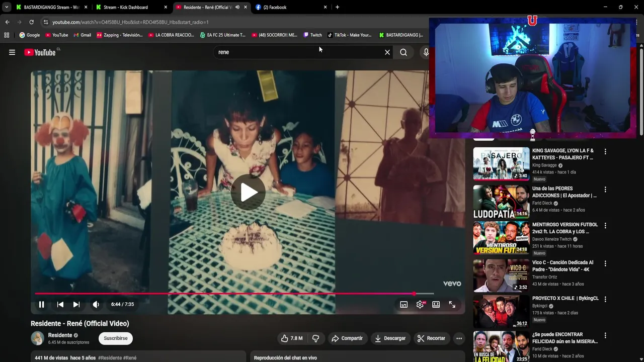Image resolution: width=644 pixels, height=362 pixels.
Task: Open the YouTube hamburger guide menu
Action: click(12, 52)
